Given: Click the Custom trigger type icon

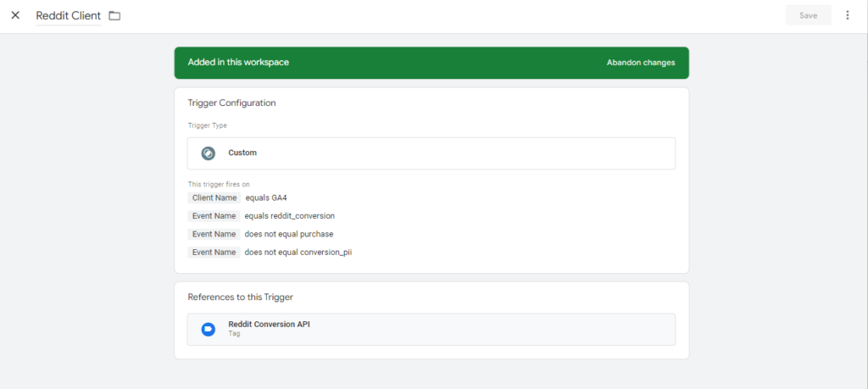Looking at the screenshot, I should coord(209,153).
